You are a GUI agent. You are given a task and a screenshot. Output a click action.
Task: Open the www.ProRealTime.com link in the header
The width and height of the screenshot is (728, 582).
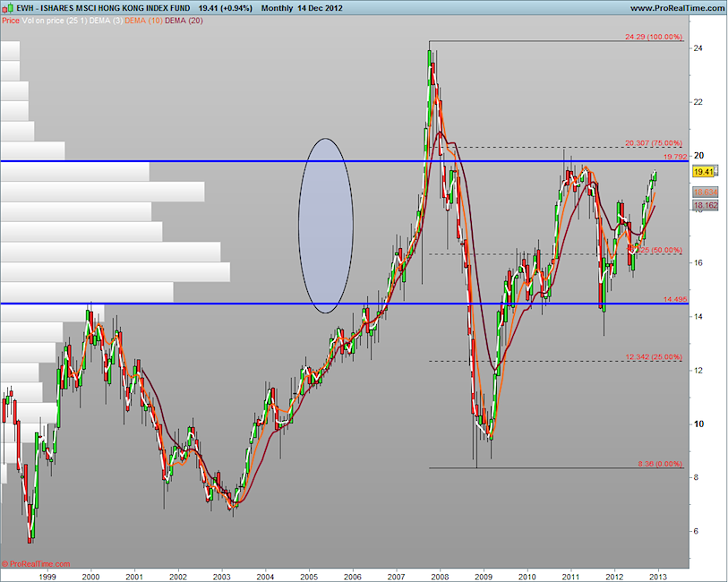point(677,8)
